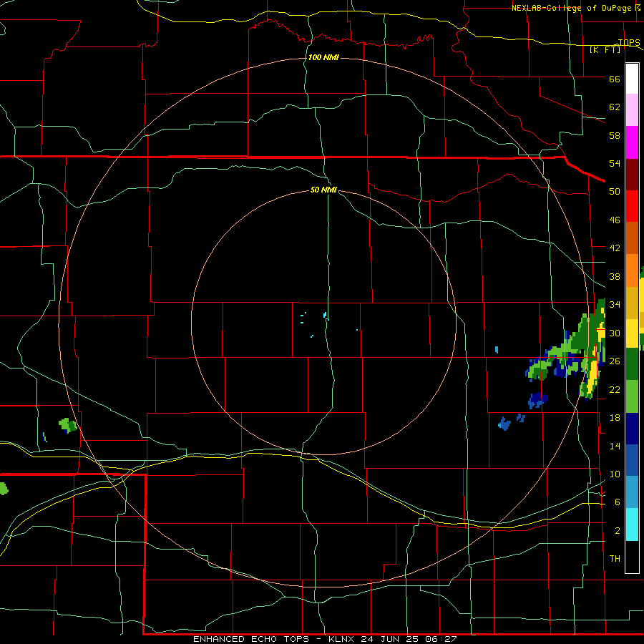Click the green echo blob on the western 100 NMI ring
Screen dimensions: 644x644
(x=68, y=425)
